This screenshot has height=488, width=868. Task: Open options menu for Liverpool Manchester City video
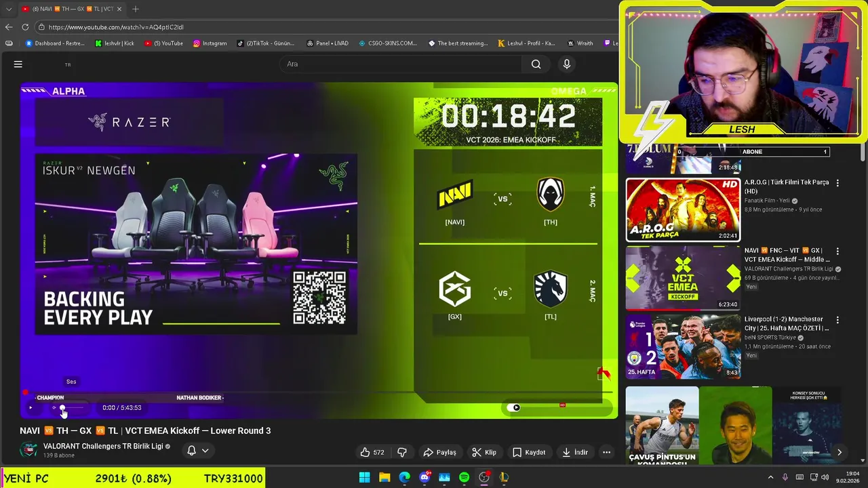837,319
